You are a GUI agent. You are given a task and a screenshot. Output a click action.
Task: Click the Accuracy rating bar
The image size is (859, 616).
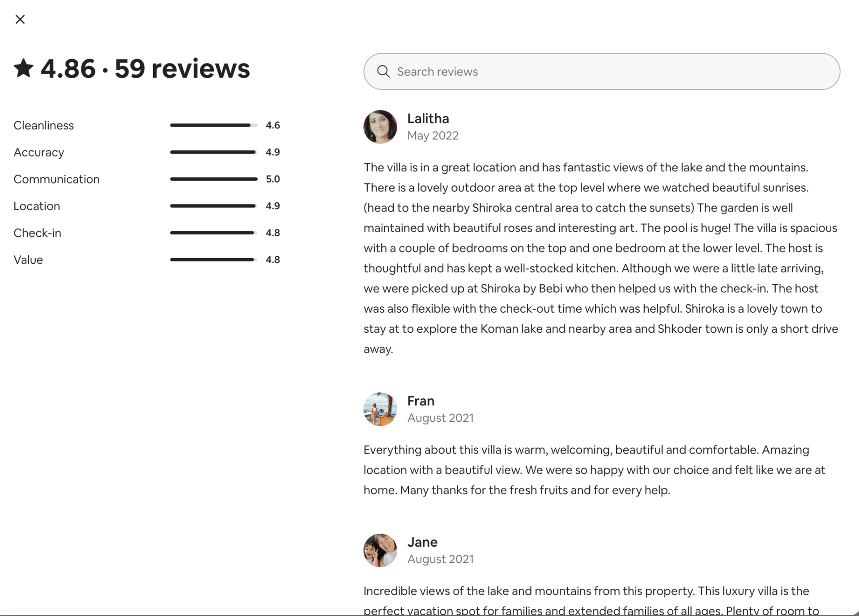(x=213, y=152)
